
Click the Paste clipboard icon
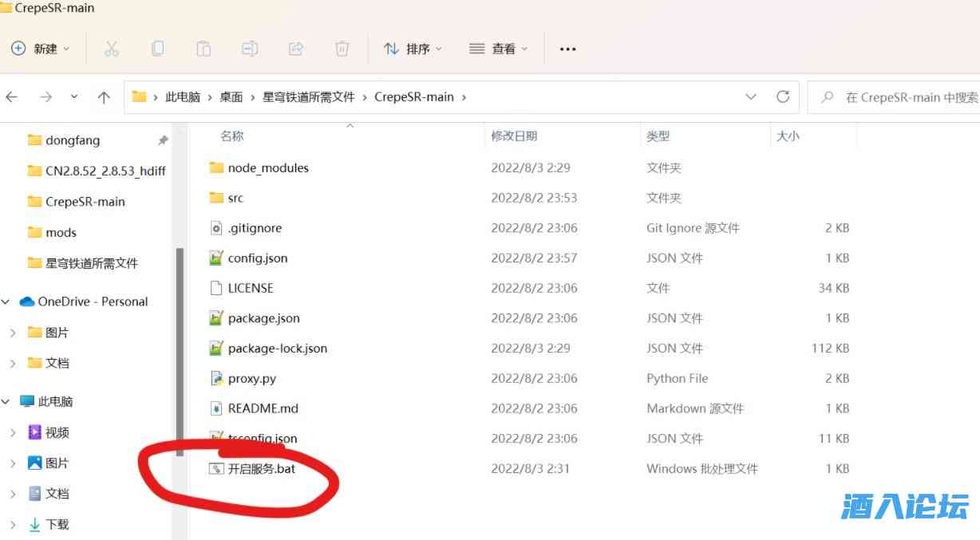pyautogui.click(x=204, y=49)
